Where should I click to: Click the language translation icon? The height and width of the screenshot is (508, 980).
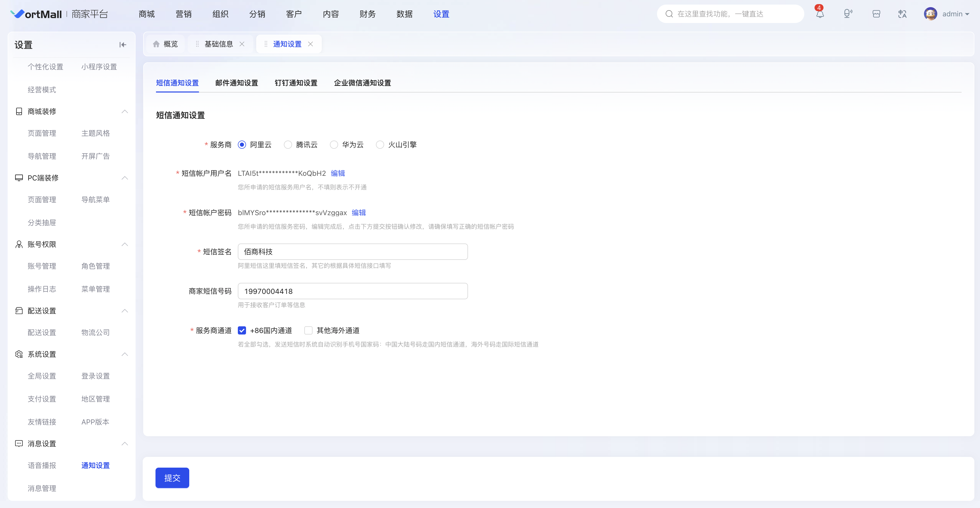point(903,14)
